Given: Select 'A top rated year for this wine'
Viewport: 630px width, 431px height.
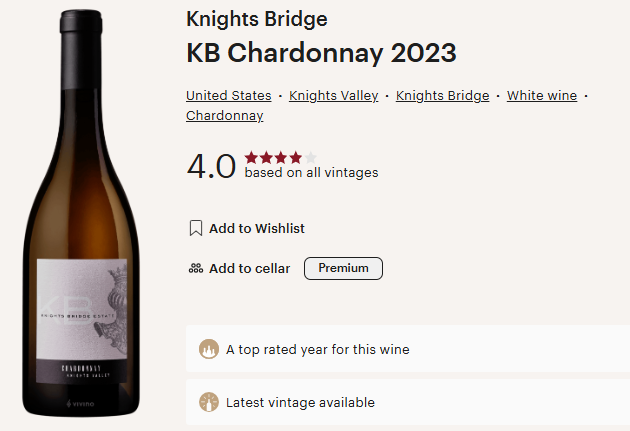Looking at the screenshot, I should point(317,350).
